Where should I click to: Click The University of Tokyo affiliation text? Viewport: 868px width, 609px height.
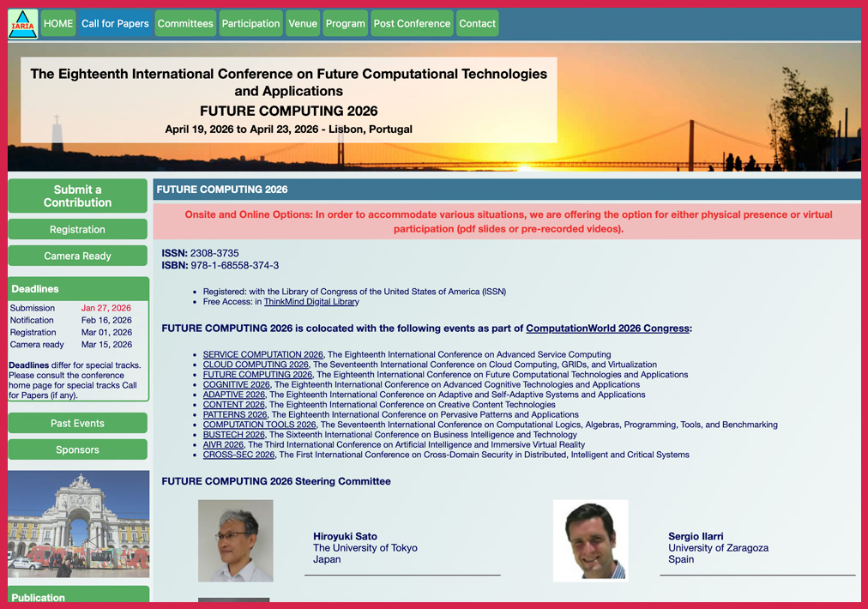tap(365, 547)
